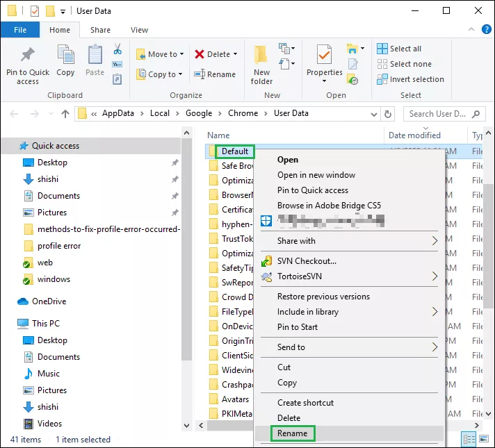Viewport: 495px width, 448px height.
Task: Open the Move to dropdown
Action: tap(160, 54)
